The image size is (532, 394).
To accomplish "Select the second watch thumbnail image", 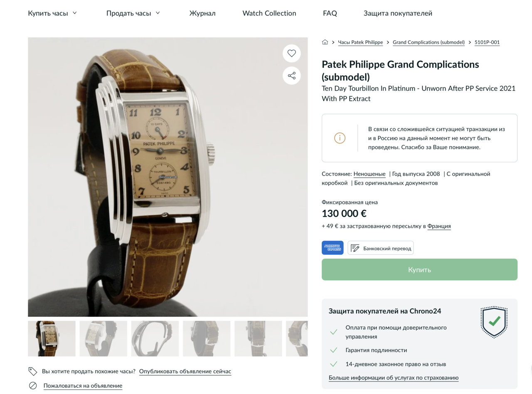I will click(x=103, y=338).
